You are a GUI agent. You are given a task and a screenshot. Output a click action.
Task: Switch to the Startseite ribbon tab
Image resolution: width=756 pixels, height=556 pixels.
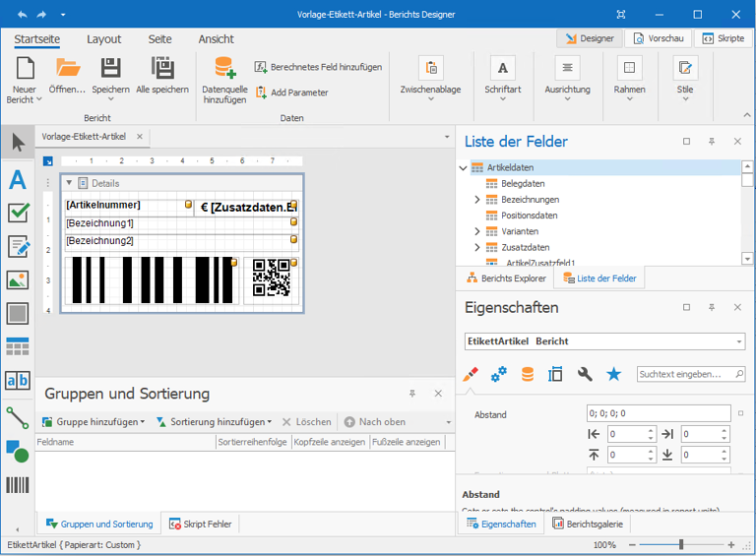point(37,39)
